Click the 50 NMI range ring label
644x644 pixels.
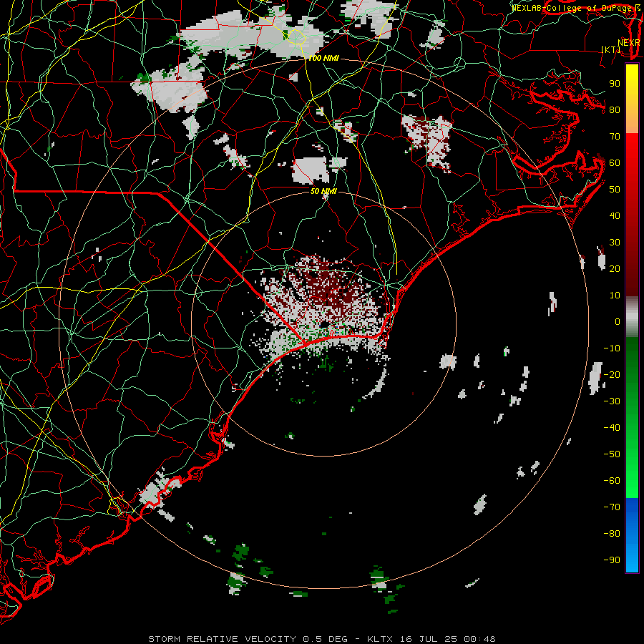[x=323, y=191]
